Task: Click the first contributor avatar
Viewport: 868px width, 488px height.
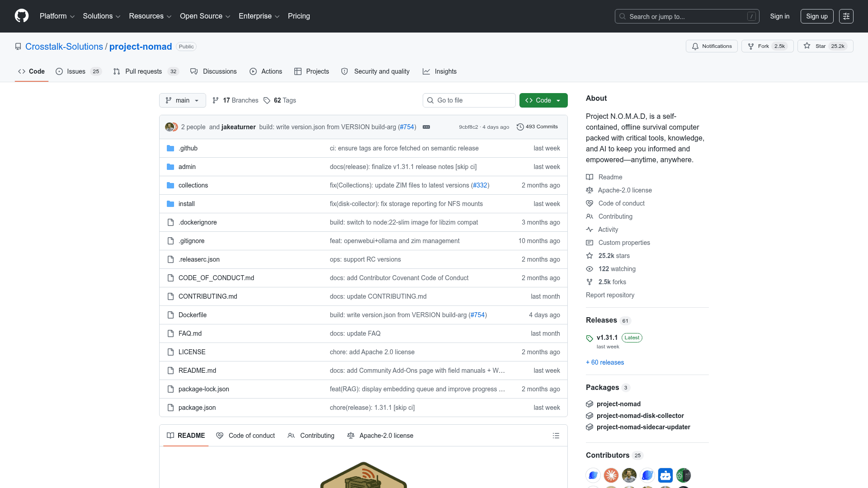Action: (593, 475)
